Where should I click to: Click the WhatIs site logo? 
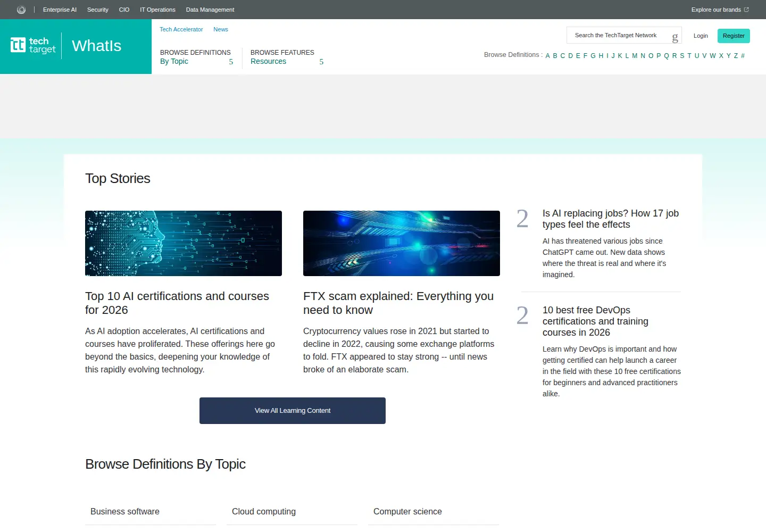[96, 46]
